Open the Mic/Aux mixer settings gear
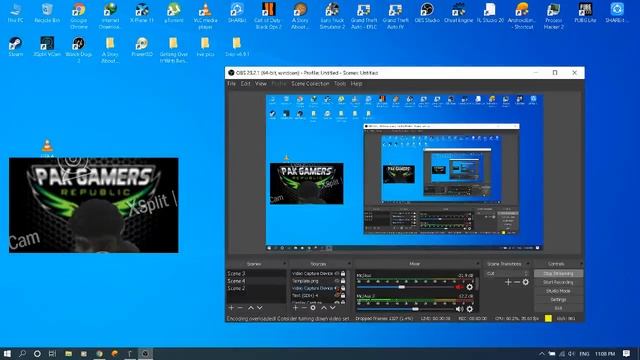Viewport: 640px width, 360px height. tap(469, 287)
